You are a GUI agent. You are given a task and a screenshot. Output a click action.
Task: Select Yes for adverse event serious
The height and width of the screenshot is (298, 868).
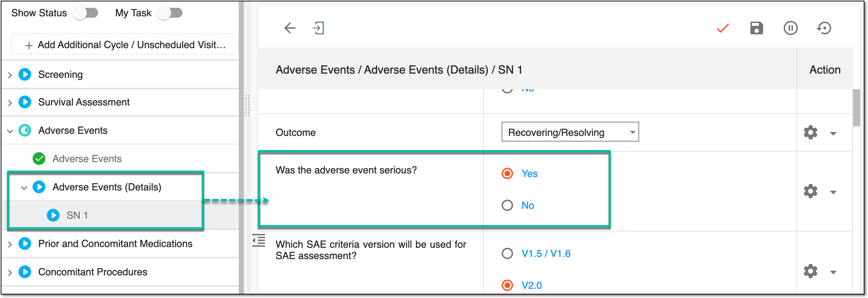pyautogui.click(x=507, y=173)
